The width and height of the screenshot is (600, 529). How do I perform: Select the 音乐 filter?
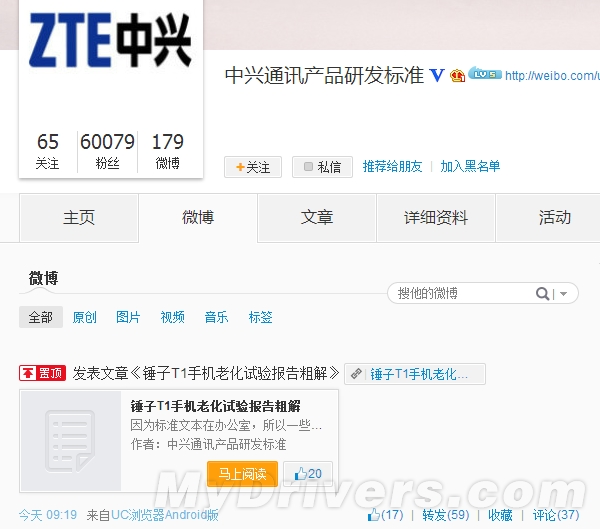tap(216, 317)
